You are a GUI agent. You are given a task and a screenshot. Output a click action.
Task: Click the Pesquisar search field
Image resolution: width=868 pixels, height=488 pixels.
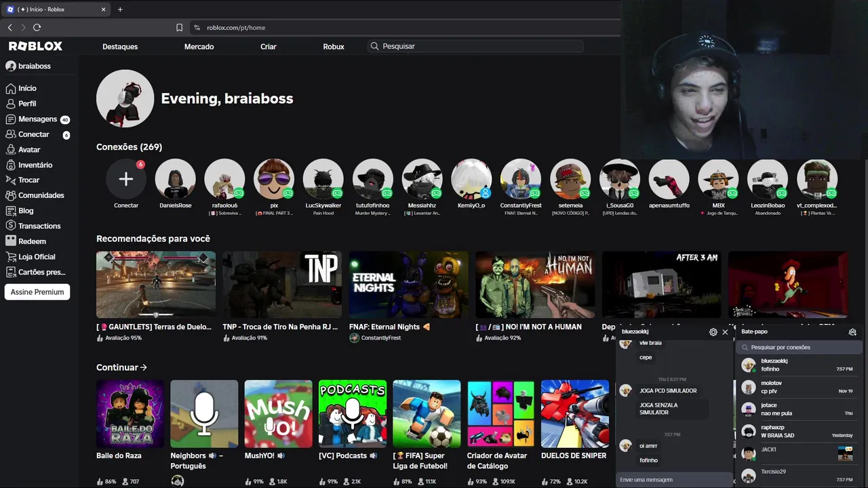[475, 46]
